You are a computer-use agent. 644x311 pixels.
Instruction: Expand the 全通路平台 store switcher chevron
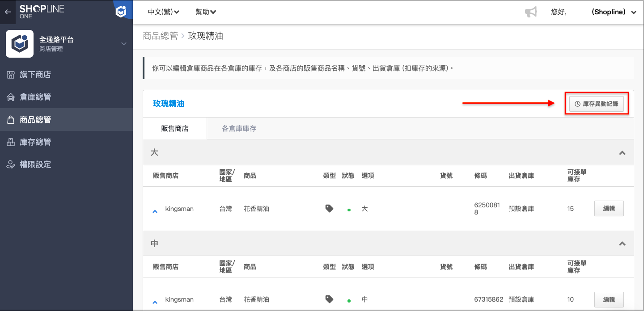click(124, 44)
